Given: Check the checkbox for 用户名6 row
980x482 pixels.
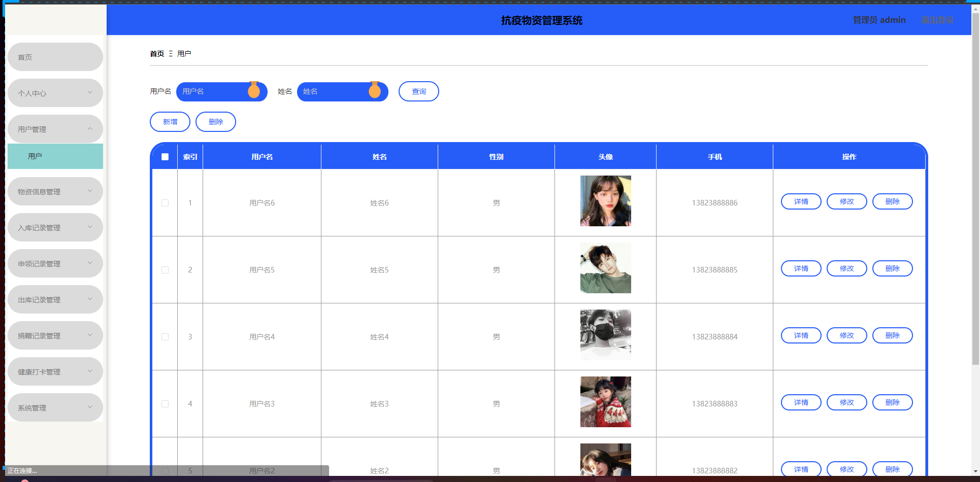Looking at the screenshot, I should pyautogui.click(x=165, y=203).
